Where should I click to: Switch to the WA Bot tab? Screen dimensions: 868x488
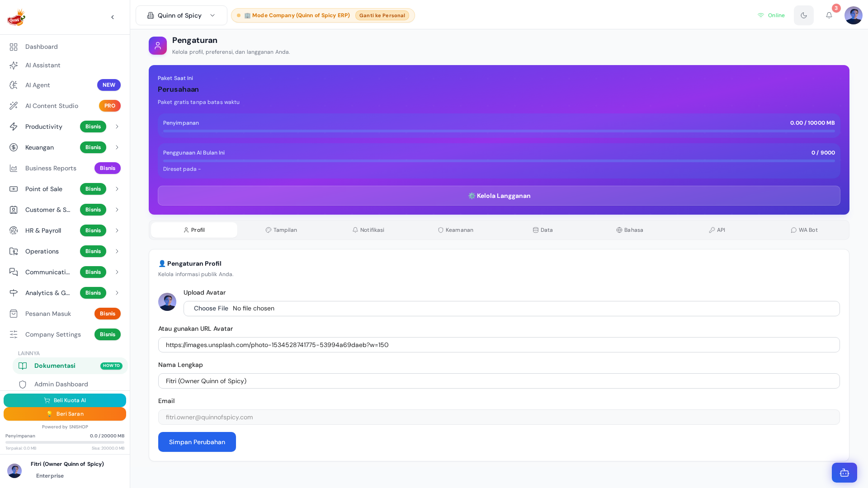tap(804, 230)
